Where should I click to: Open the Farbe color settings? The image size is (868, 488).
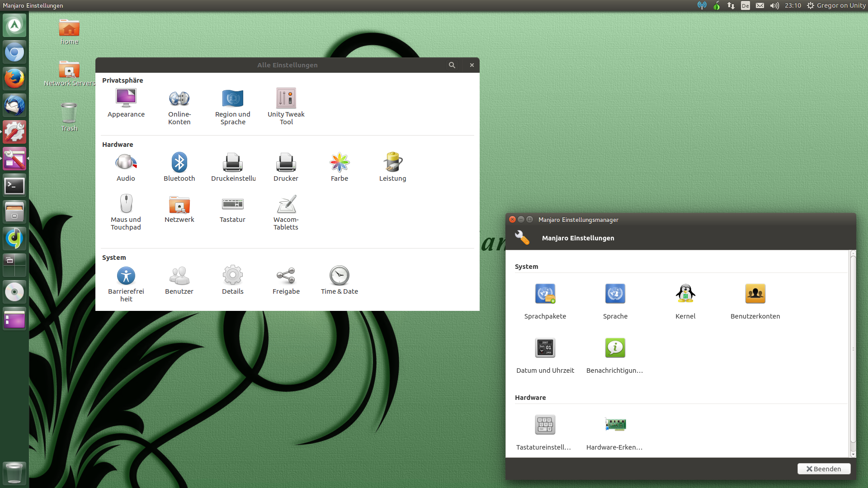point(339,167)
